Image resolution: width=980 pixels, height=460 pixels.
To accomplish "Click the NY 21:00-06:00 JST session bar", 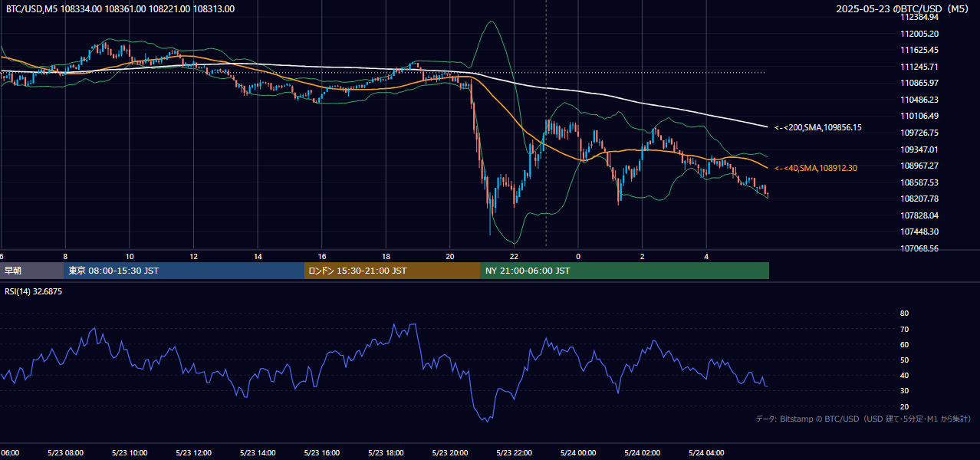I will coord(625,271).
